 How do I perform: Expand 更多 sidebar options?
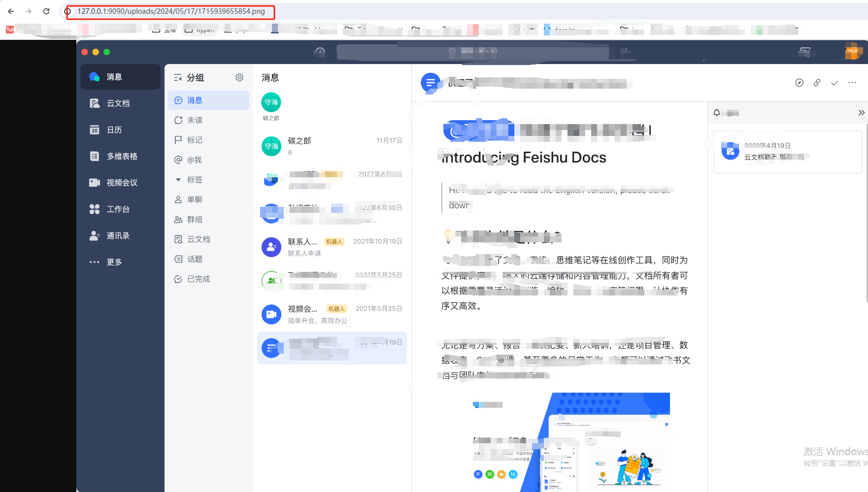tap(120, 262)
